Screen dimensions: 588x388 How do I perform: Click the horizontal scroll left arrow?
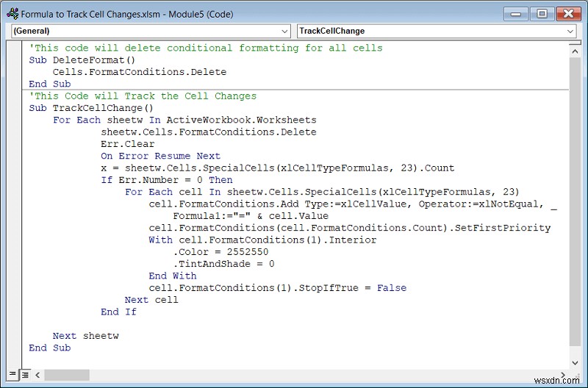coord(37,375)
